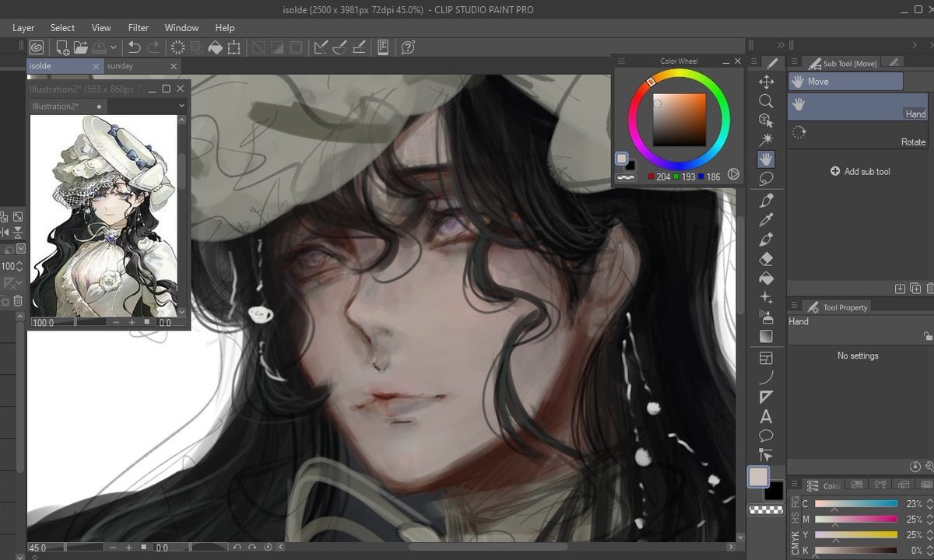
Task: Open Tool Property palette menu
Action: tap(795, 306)
